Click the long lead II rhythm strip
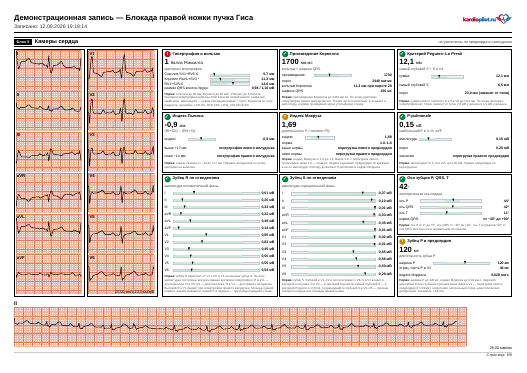 [240, 327]
